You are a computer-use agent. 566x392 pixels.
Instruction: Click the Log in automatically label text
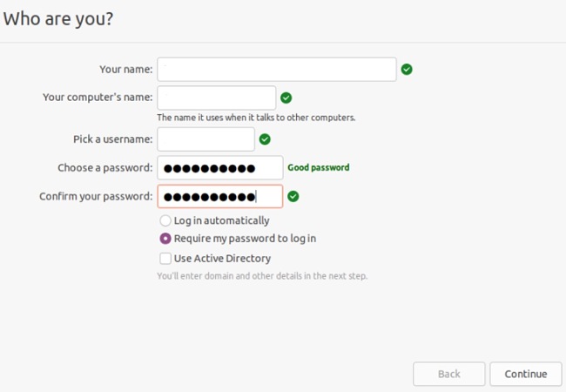pos(222,220)
